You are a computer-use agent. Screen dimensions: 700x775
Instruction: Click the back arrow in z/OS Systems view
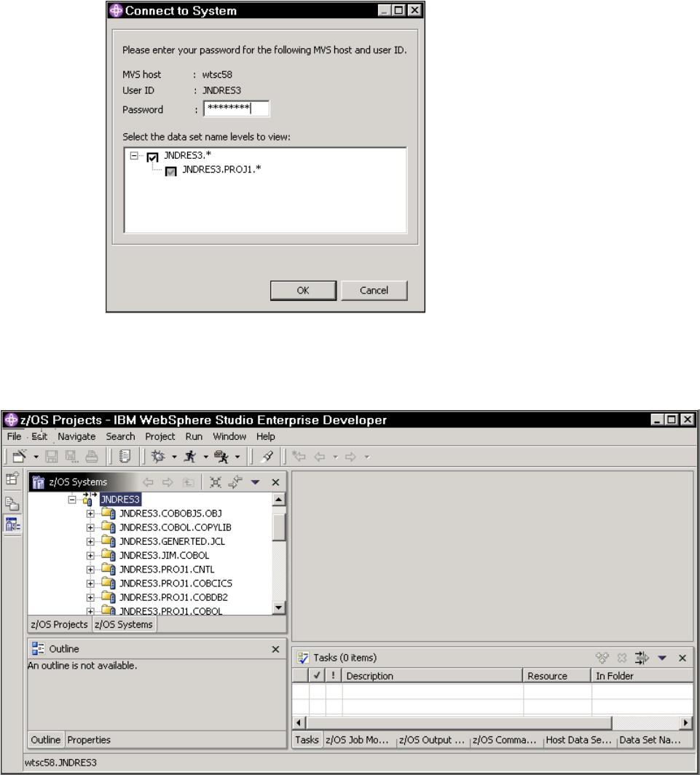pyautogui.click(x=149, y=482)
